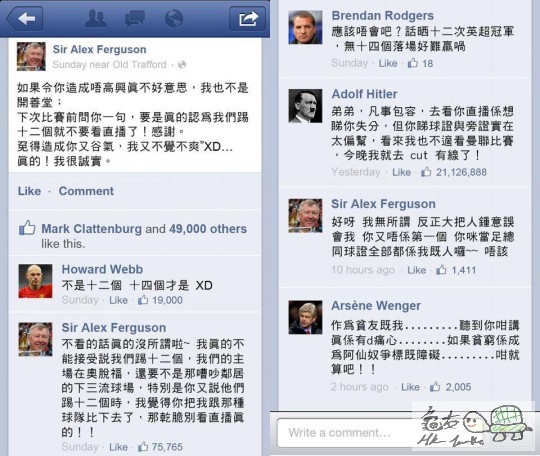Click thumbs-up icon showing 21,126,888 likes
This screenshot has width=540, height=456.
point(426,172)
